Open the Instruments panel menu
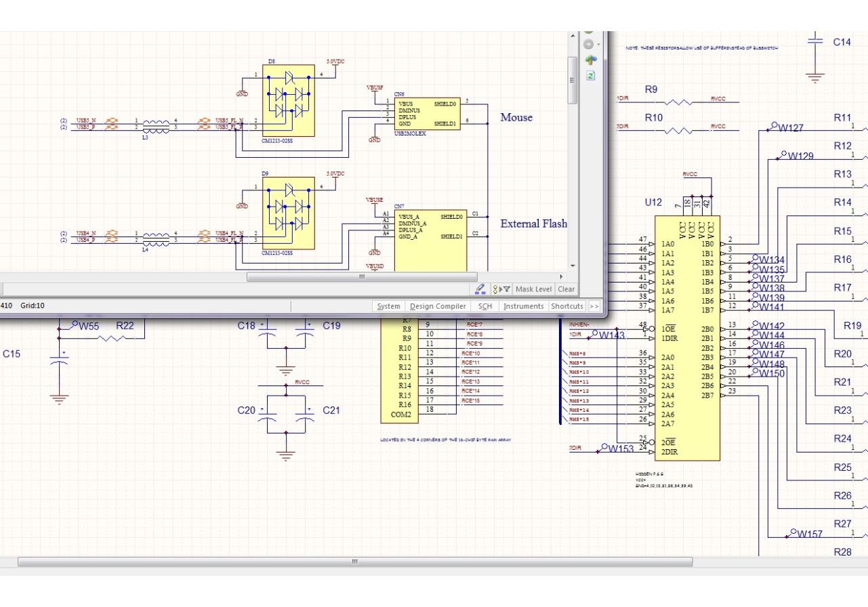 523,306
